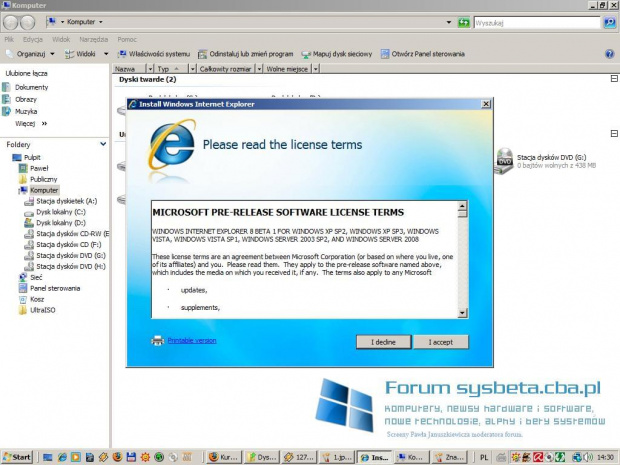Open the address bar history dropdown
620x465 pixels.
pos(449,22)
